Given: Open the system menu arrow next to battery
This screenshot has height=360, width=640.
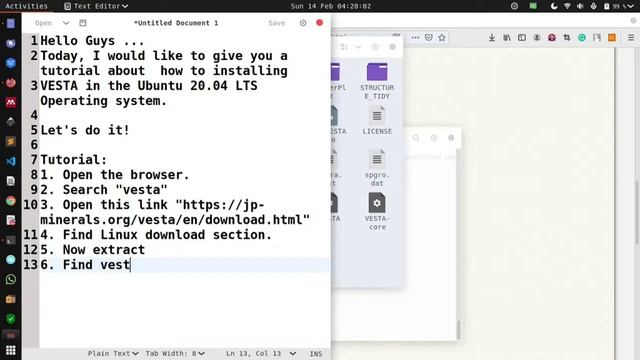Looking at the screenshot, I should [x=631, y=6].
